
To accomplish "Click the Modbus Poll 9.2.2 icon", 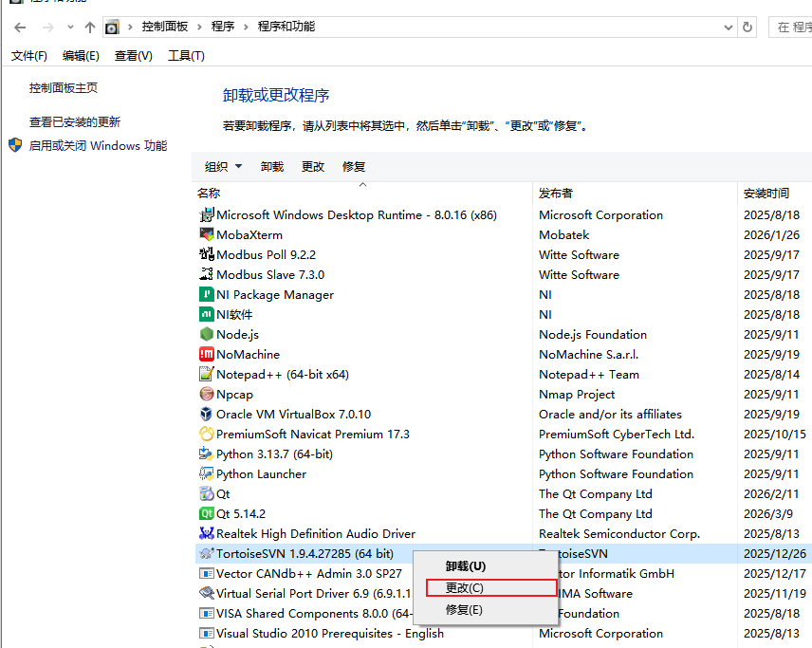I will click(x=207, y=254).
